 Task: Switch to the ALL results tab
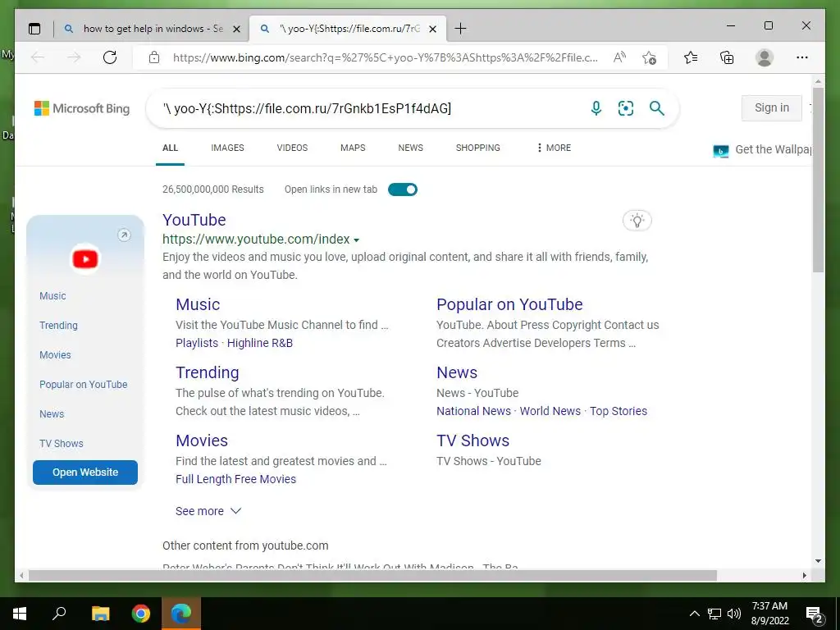[x=171, y=148]
